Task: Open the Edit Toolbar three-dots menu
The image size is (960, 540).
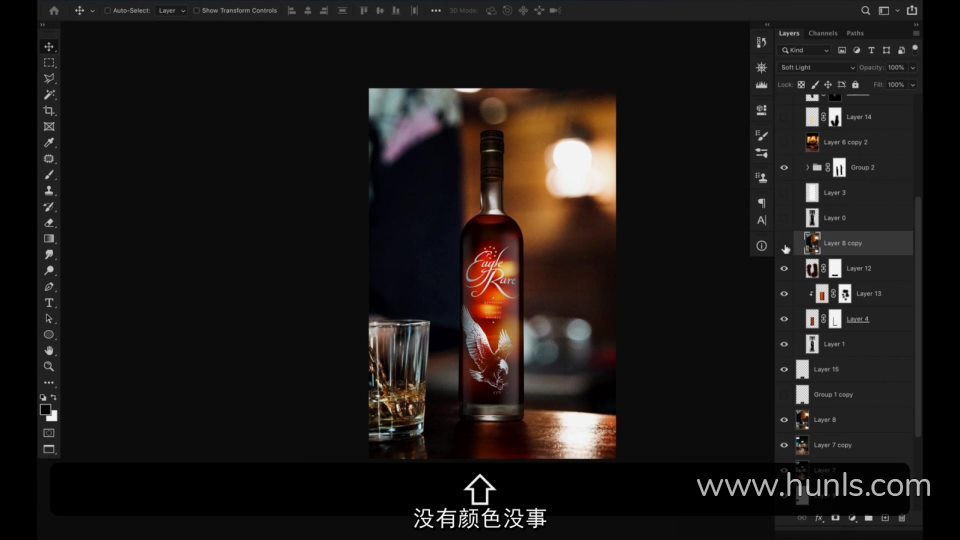Action: point(49,383)
